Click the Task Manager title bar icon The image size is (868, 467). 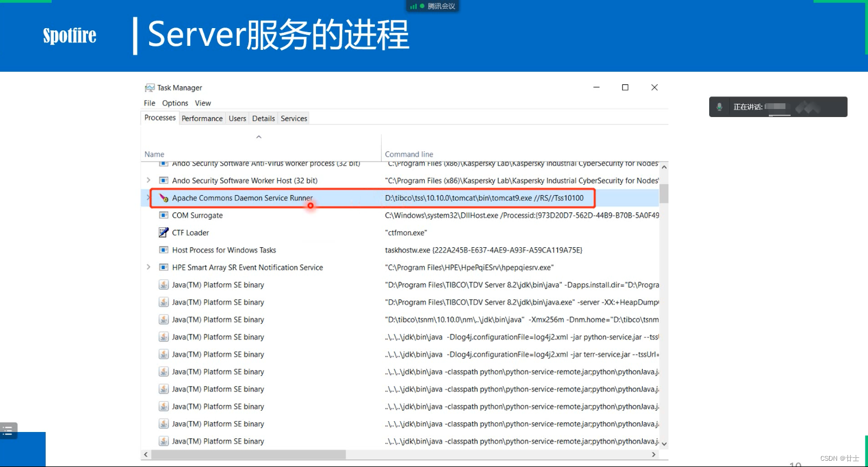coord(150,88)
